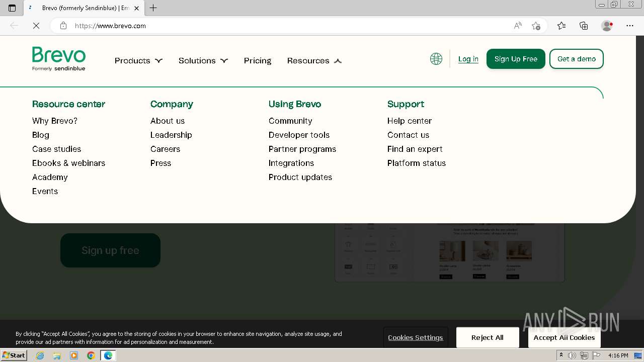Open the network tray icon

tap(584, 355)
